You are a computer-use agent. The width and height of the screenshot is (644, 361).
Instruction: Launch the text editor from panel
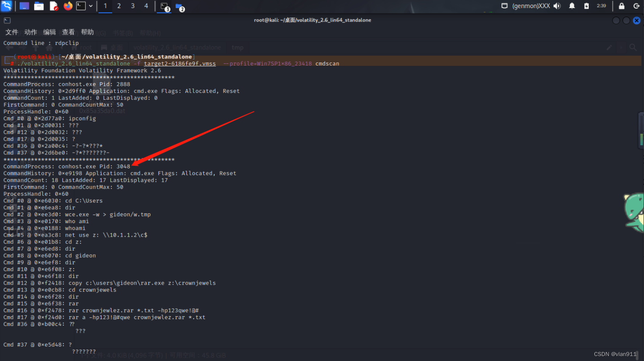(53, 6)
